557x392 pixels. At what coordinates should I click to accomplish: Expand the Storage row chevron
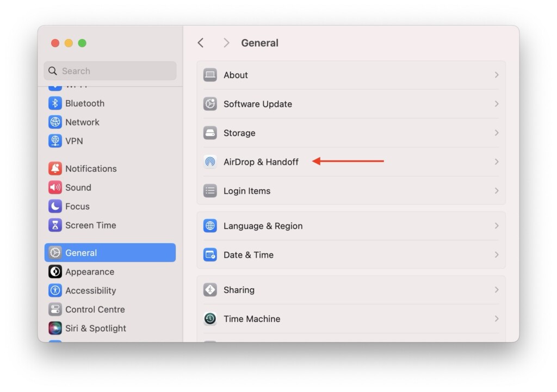[x=497, y=133]
